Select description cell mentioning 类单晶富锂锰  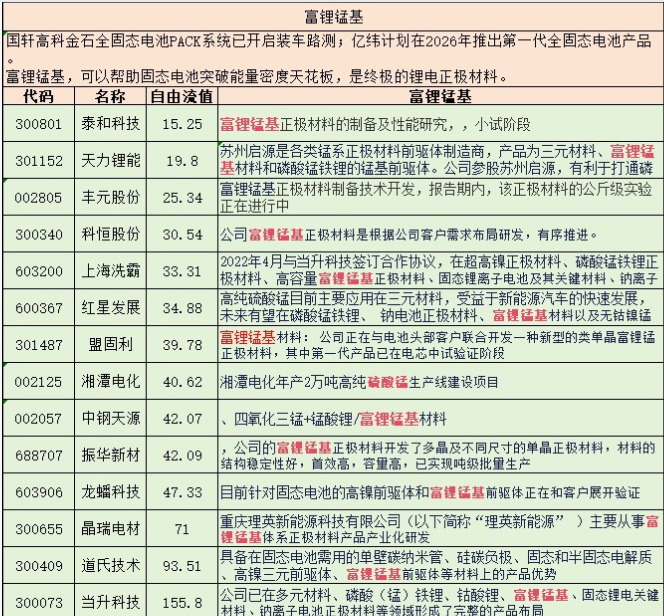[441, 345]
